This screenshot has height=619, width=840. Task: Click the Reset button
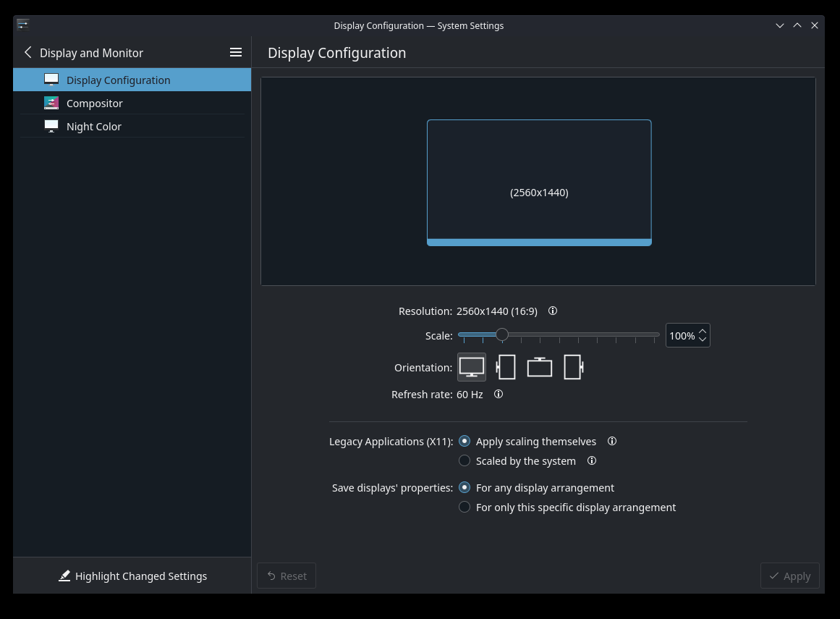pyautogui.click(x=287, y=576)
